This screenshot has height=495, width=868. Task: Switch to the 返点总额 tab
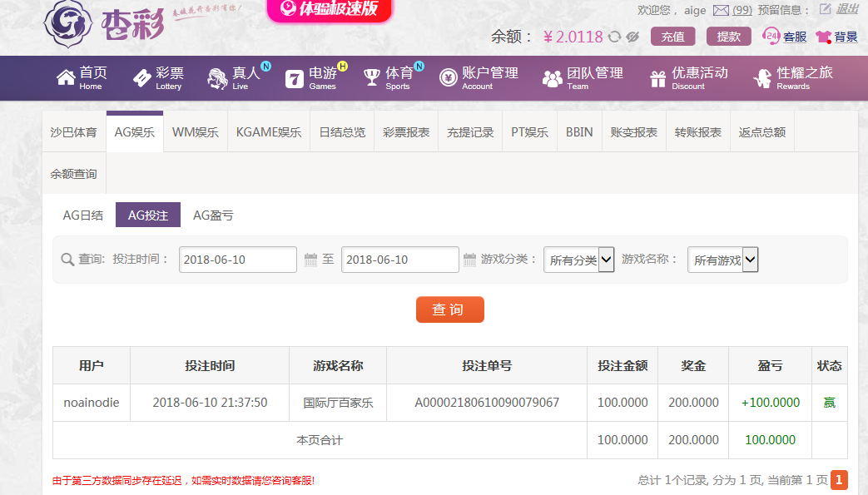[x=762, y=131]
